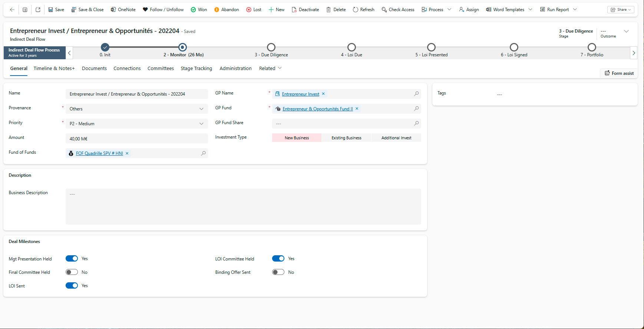Open the Share dropdown button
The image size is (644, 329).
coord(621,10)
